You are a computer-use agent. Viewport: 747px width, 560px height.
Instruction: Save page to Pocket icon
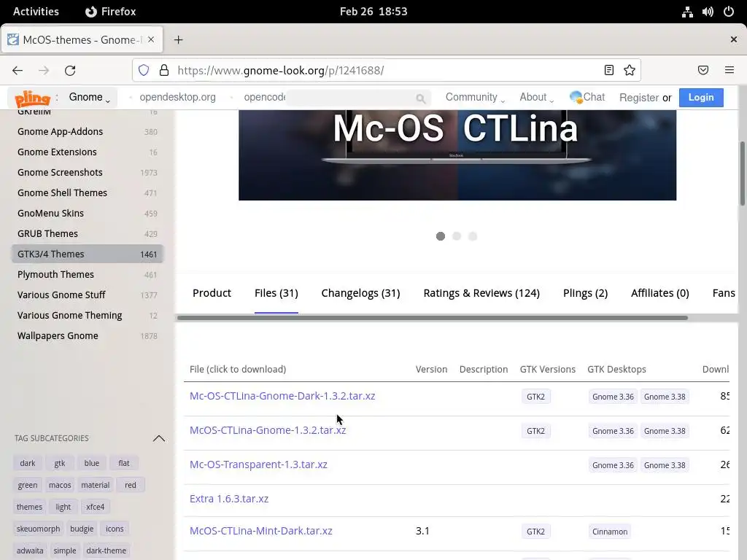tap(703, 71)
